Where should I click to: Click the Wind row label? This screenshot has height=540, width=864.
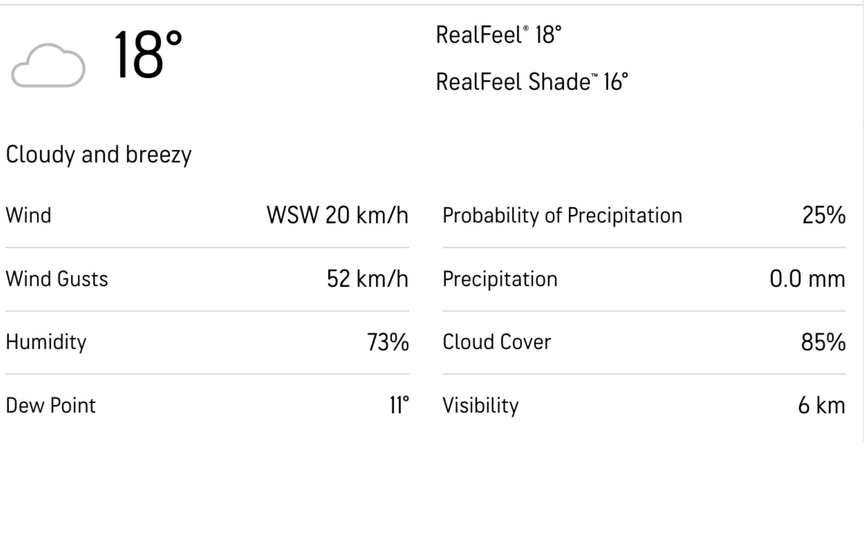[28, 215]
